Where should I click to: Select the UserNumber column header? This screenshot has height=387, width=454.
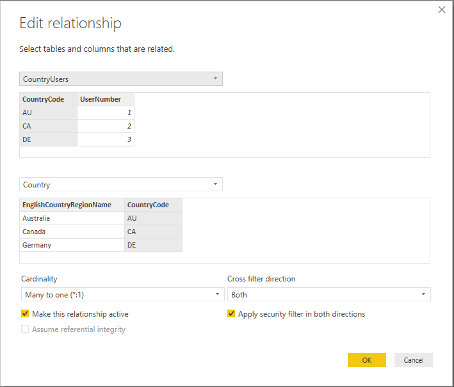(106, 99)
